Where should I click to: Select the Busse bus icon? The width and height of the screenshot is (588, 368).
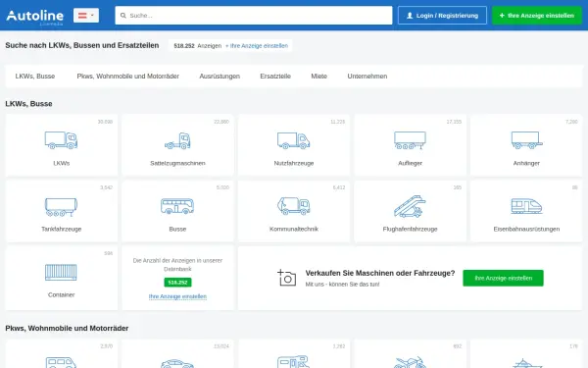(x=177, y=206)
